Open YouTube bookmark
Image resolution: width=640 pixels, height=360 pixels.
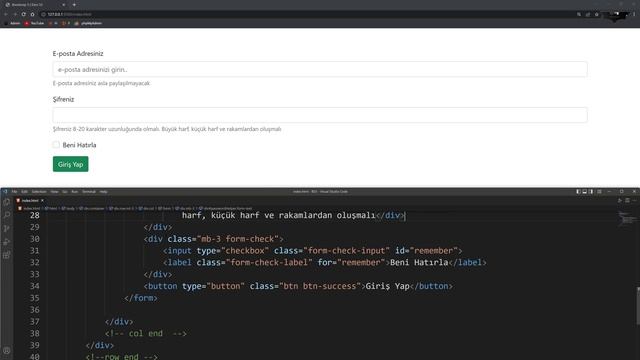pyautogui.click(x=34, y=23)
